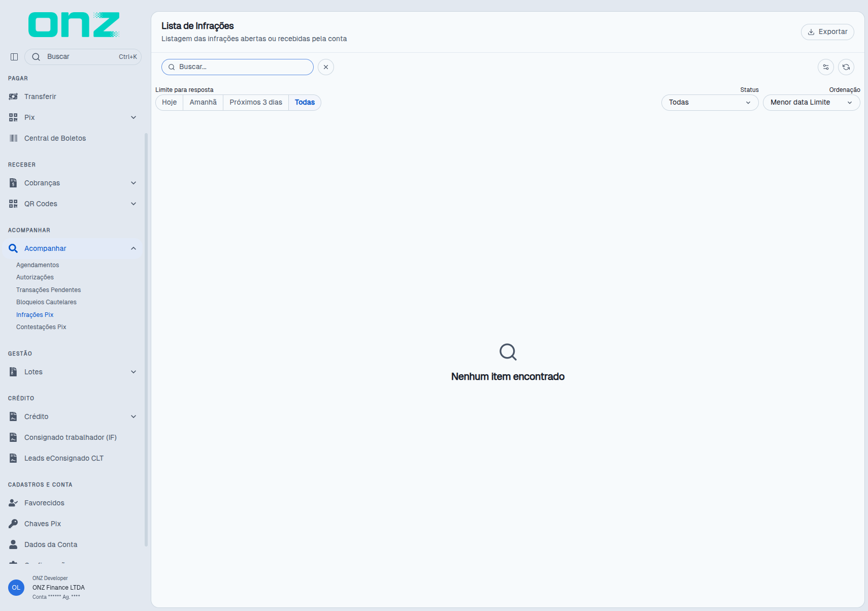Viewport: 868px width, 611px height.
Task: Click the Exportar button
Action: pyautogui.click(x=827, y=31)
